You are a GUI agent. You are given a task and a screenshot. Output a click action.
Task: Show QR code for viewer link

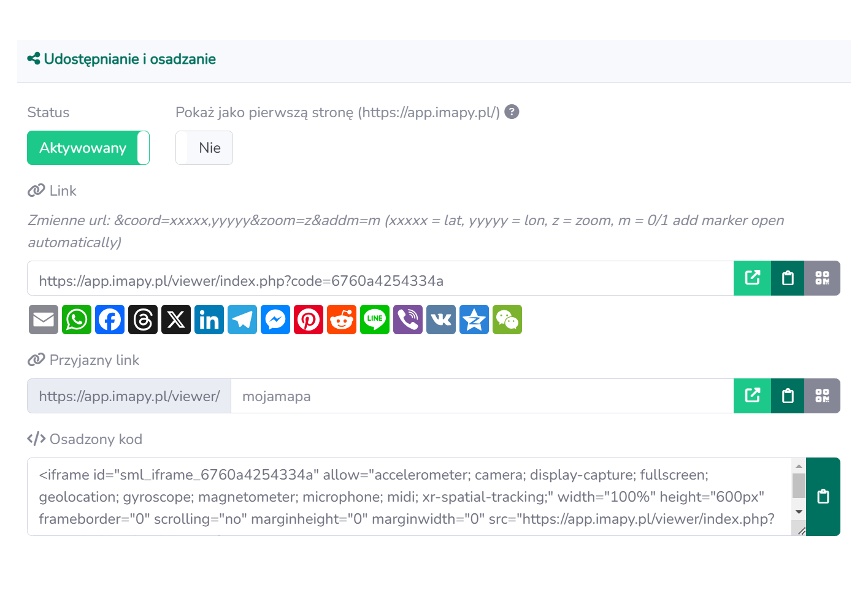tap(822, 278)
